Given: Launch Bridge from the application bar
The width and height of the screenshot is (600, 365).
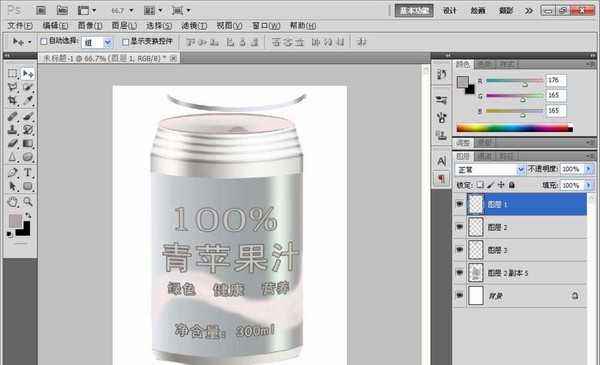Looking at the screenshot, I should point(41,10).
